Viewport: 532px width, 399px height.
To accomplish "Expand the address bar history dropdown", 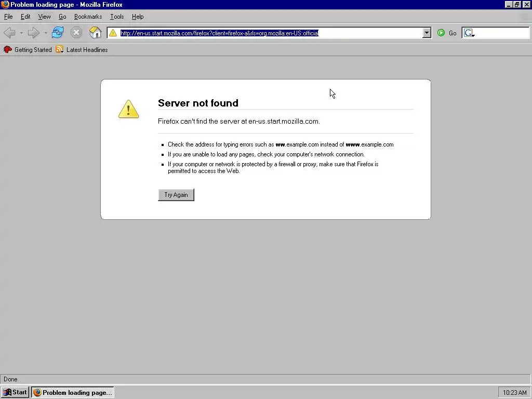I will pyautogui.click(x=427, y=33).
